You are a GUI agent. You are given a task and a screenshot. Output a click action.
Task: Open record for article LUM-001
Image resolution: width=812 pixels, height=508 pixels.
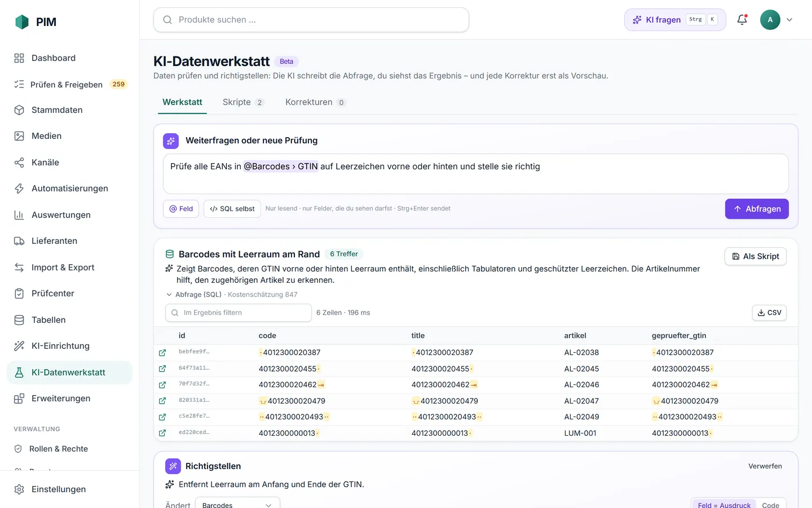[x=162, y=433]
